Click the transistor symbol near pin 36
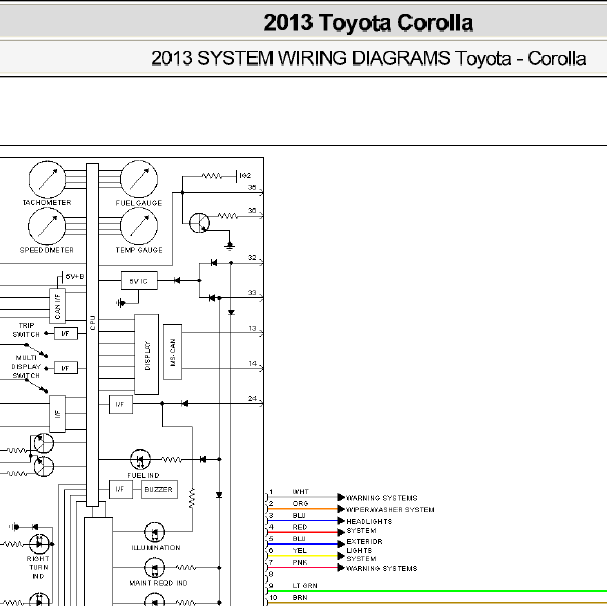607x606 pixels. [x=199, y=223]
